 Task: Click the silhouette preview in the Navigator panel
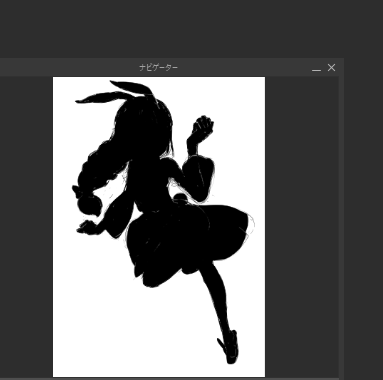[x=159, y=227]
